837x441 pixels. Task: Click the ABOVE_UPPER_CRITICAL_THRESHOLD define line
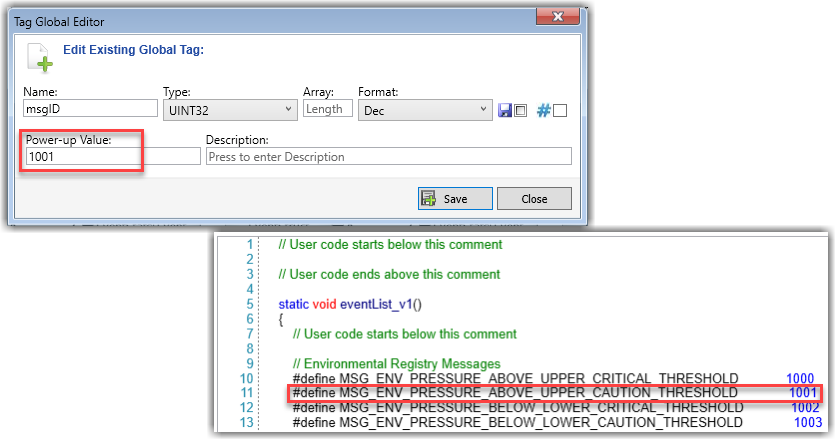coord(515,378)
